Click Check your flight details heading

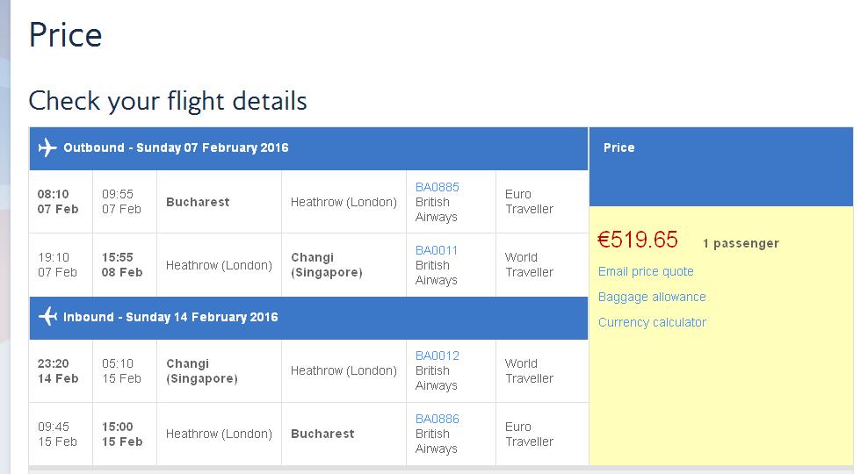click(x=168, y=101)
